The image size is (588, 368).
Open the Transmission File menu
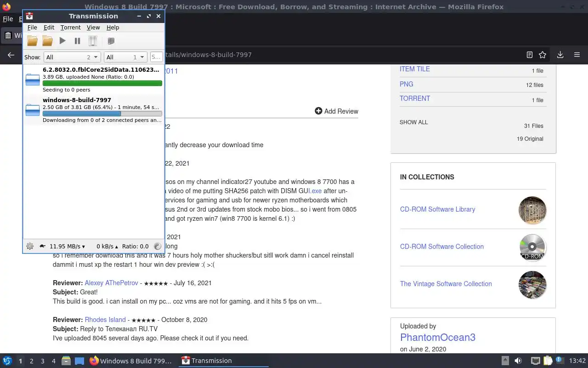coord(32,28)
